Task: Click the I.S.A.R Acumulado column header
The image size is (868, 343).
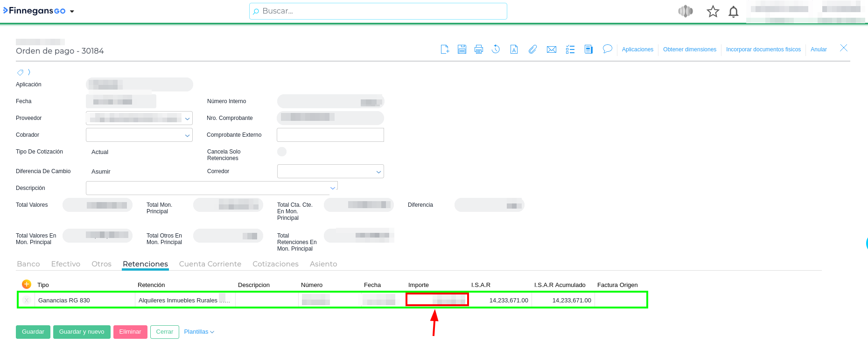Action: tap(560, 285)
